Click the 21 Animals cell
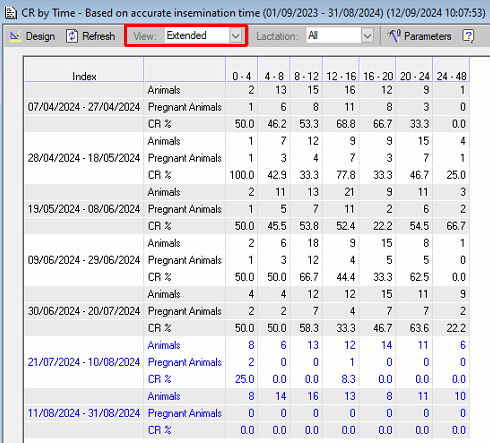Screen dimensions: 490x443 (341, 192)
